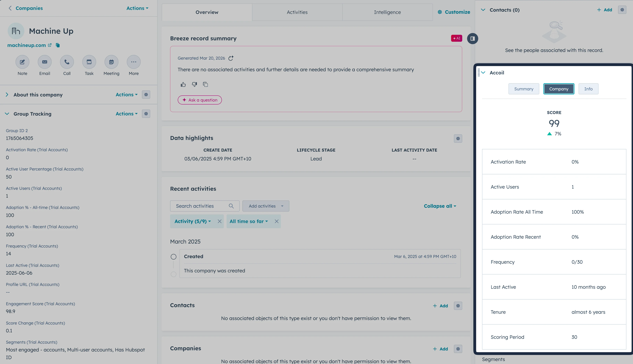The height and width of the screenshot is (364, 633).
Task: Switch to the Intelligence tab
Action: click(387, 12)
